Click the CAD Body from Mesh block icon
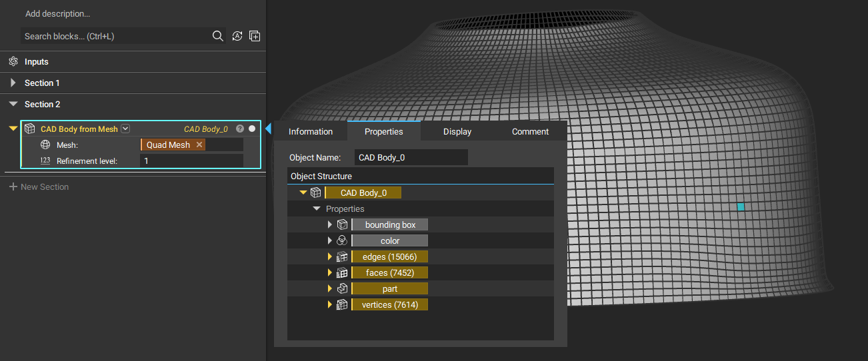 30,129
